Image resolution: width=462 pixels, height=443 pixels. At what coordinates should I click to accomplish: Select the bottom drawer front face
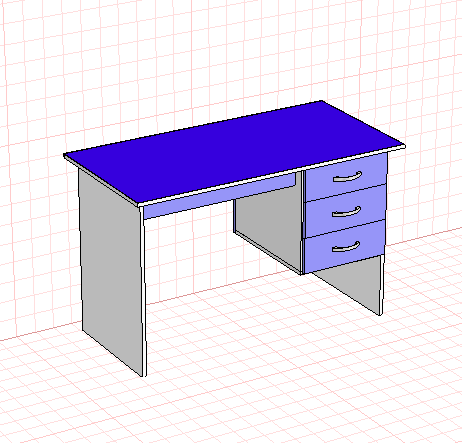(x=345, y=247)
